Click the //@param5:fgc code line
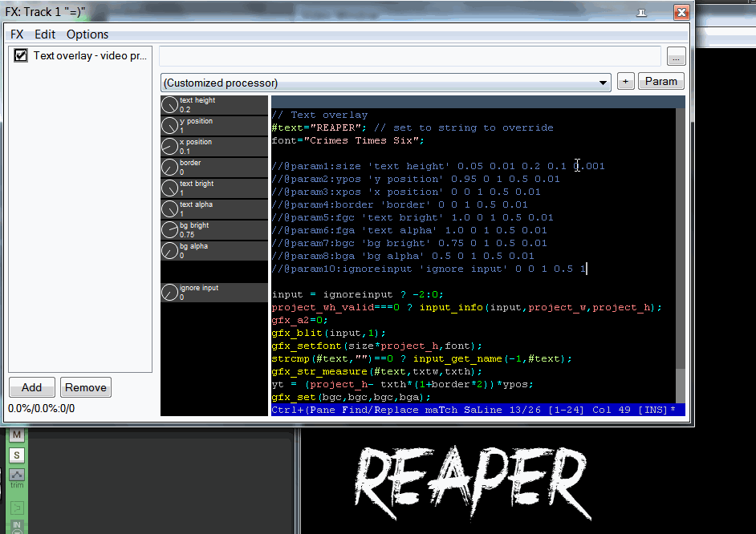The width and height of the screenshot is (756, 534). click(x=413, y=217)
